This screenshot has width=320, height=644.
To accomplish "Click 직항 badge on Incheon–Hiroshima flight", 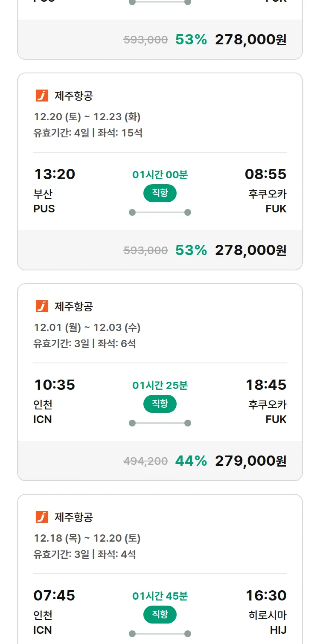I will (160, 615).
